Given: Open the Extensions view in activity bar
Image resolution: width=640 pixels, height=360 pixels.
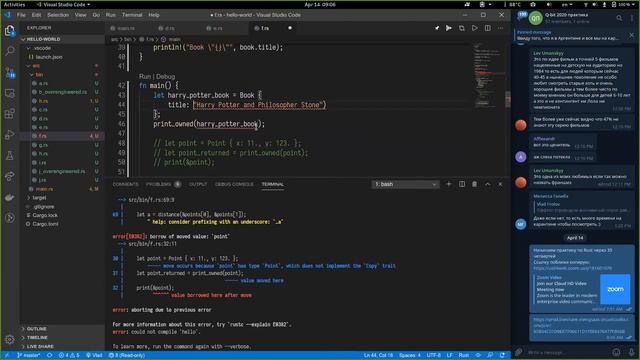Looking at the screenshot, I should click(10, 114).
